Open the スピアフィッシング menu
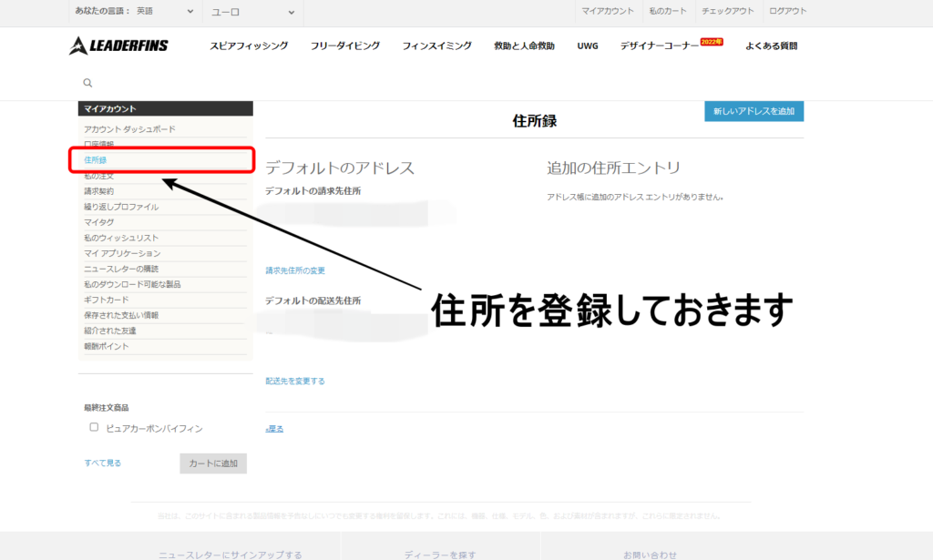Viewport: 933px width, 560px height. point(249,46)
